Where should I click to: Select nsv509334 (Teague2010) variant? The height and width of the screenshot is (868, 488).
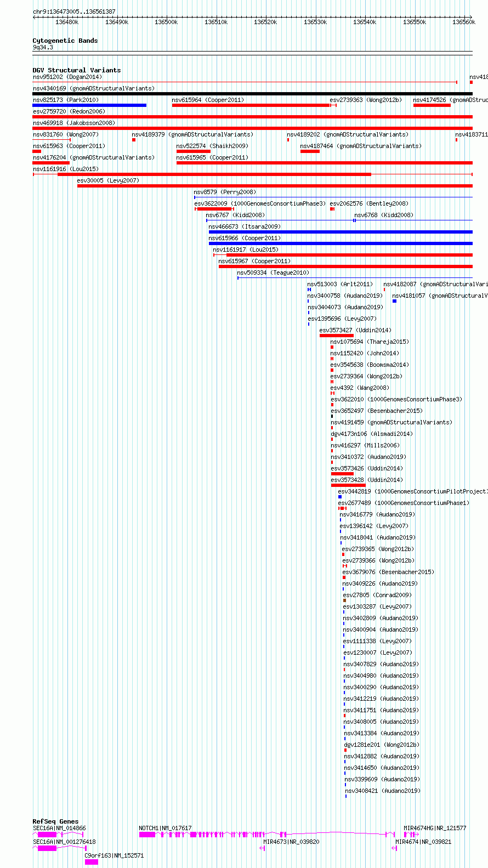[355, 278]
